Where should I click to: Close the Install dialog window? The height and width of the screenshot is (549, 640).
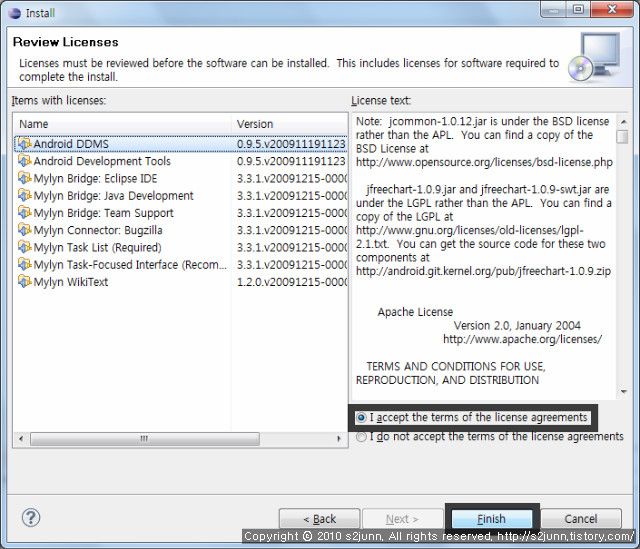tap(612, 9)
